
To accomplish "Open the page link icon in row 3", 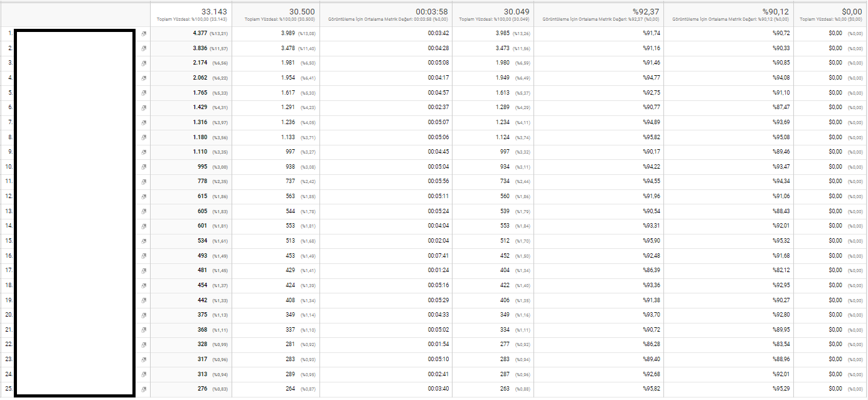I will click(144, 63).
